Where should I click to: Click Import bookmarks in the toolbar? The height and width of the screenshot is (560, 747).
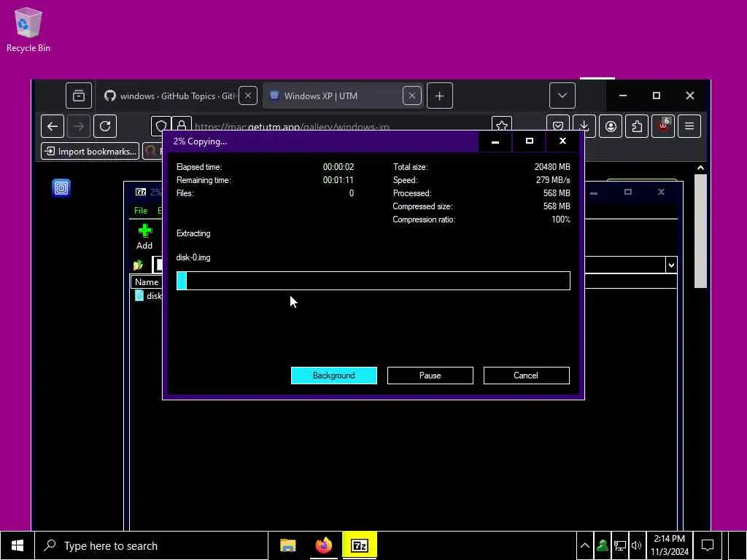90,152
